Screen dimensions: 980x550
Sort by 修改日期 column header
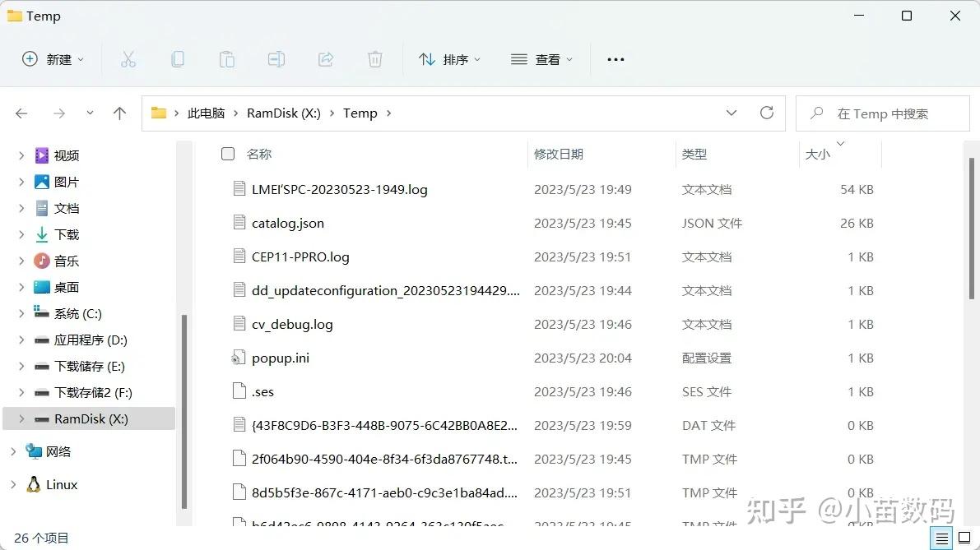(x=558, y=154)
